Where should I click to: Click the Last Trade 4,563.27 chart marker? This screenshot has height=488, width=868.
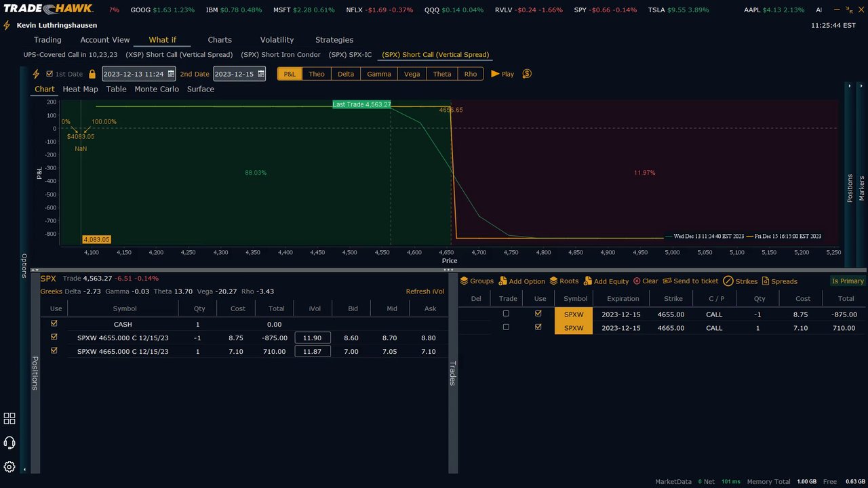pyautogui.click(x=361, y=104)
